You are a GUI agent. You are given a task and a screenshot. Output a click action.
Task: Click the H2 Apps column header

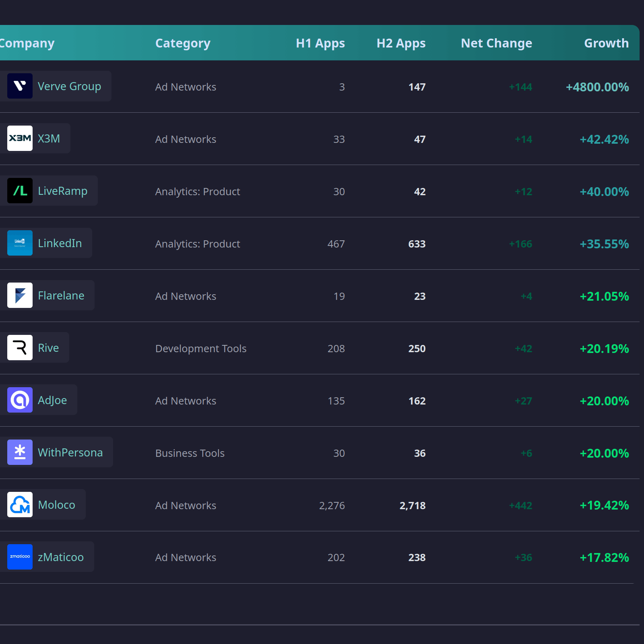pos(401,43)
